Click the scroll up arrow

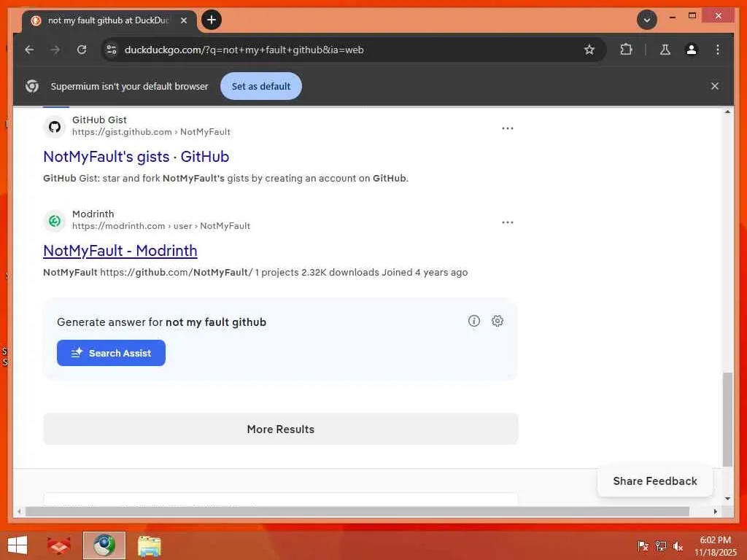727,112
